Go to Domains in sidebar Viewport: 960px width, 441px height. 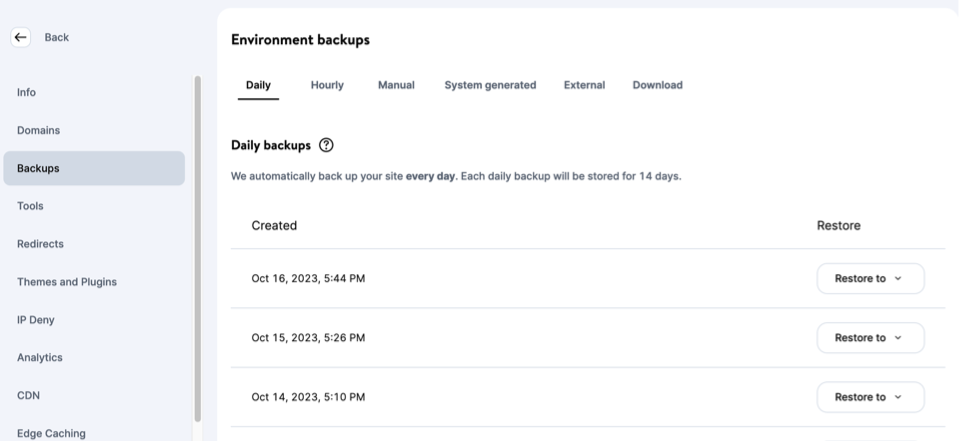click(x=39, y=130)
